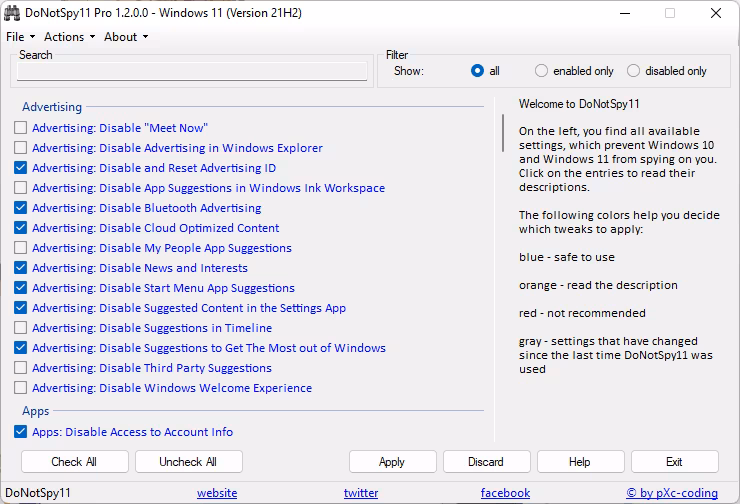740x504 pixels.
Task: Open the Actions menu
Action: [69, 37]
